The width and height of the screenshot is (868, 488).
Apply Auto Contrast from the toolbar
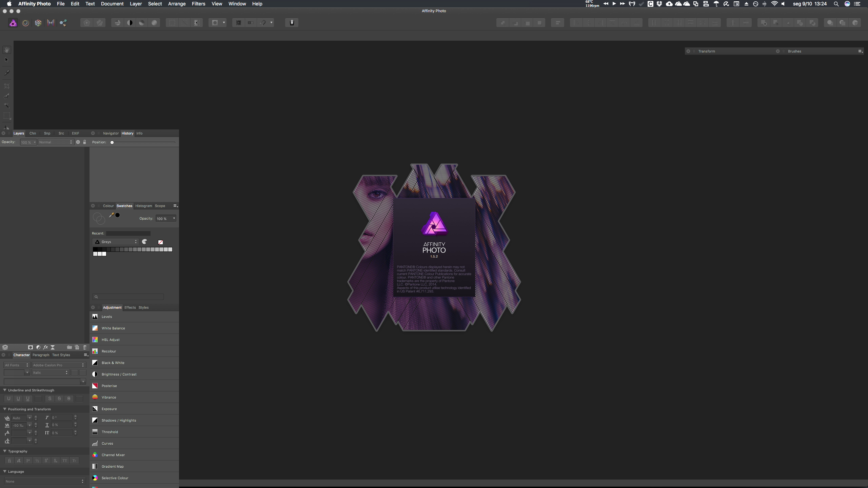130,23
